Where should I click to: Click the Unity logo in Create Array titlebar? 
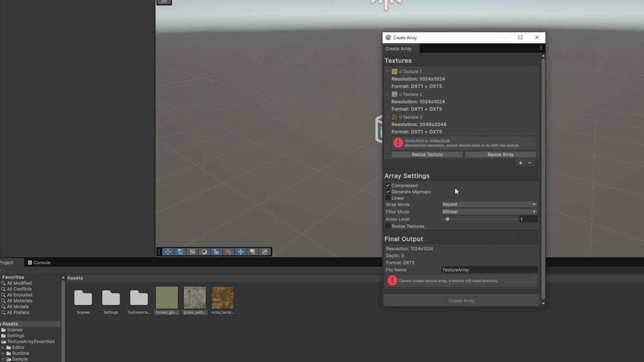click(388, 38)
